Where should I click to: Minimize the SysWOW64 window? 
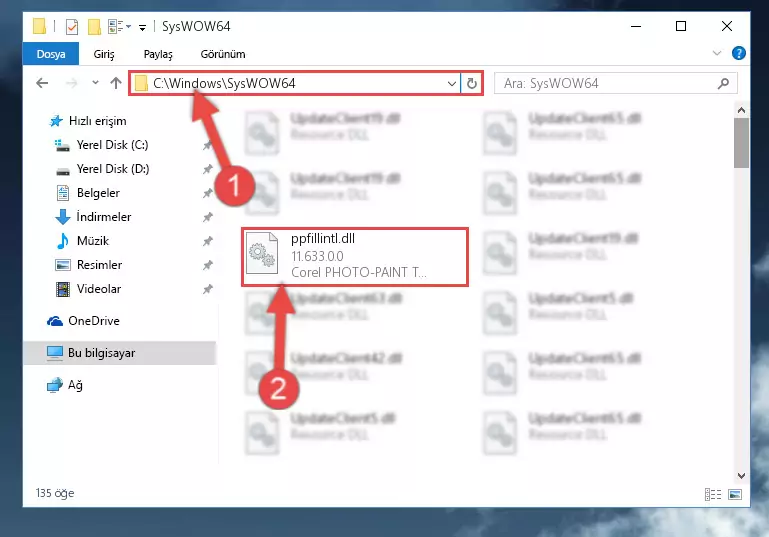[x=636, y=26]
